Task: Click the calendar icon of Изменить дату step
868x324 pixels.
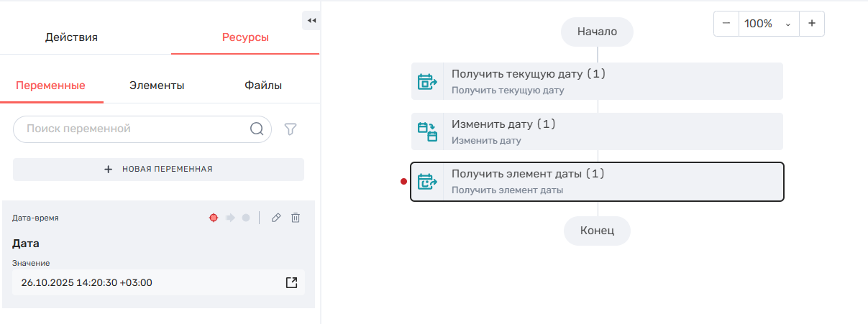Action: (x=428, y=131)
